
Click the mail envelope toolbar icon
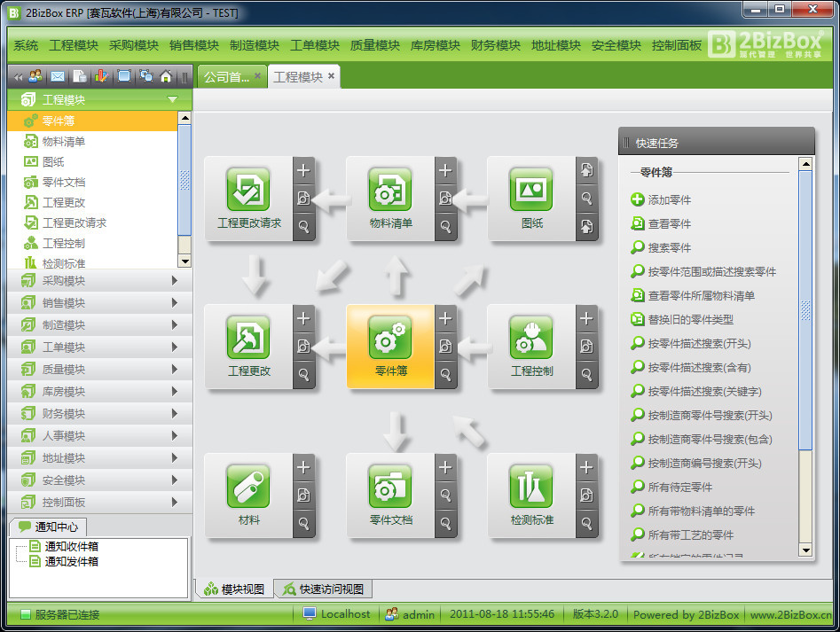(x=58, y=76)
